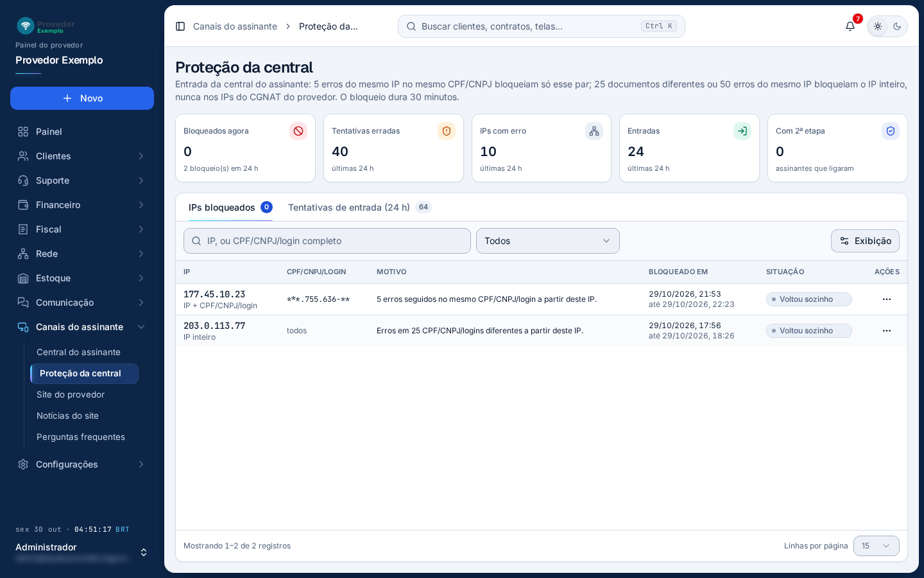Viewport: 924px width, 578px height.
Task: Switch to light theme sun icon
Action: click(878, 26)
